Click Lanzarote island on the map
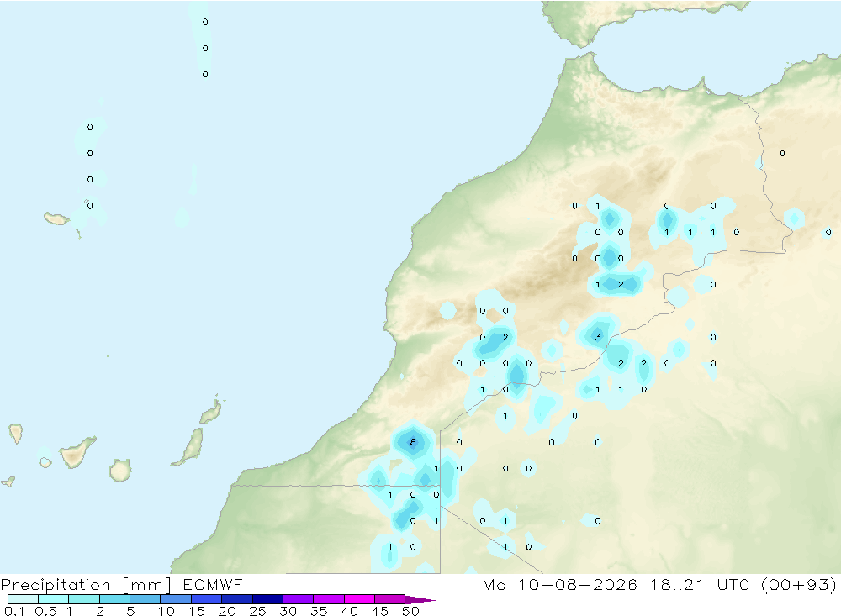 [209, 413]
